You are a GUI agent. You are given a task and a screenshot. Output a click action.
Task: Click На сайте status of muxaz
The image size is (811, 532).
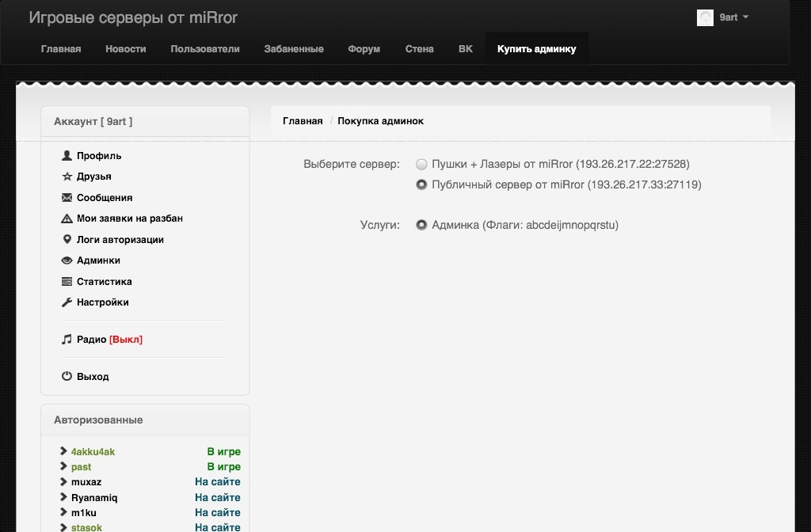218,482
